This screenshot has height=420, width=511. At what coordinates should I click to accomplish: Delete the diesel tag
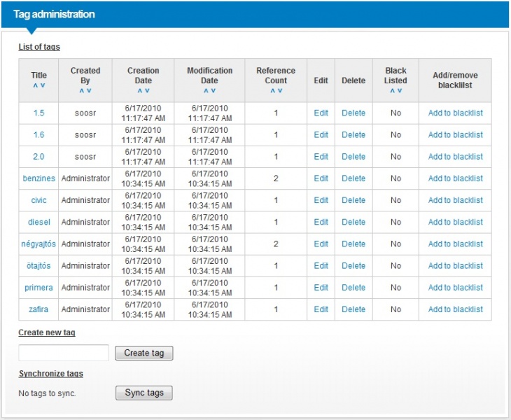353,222
